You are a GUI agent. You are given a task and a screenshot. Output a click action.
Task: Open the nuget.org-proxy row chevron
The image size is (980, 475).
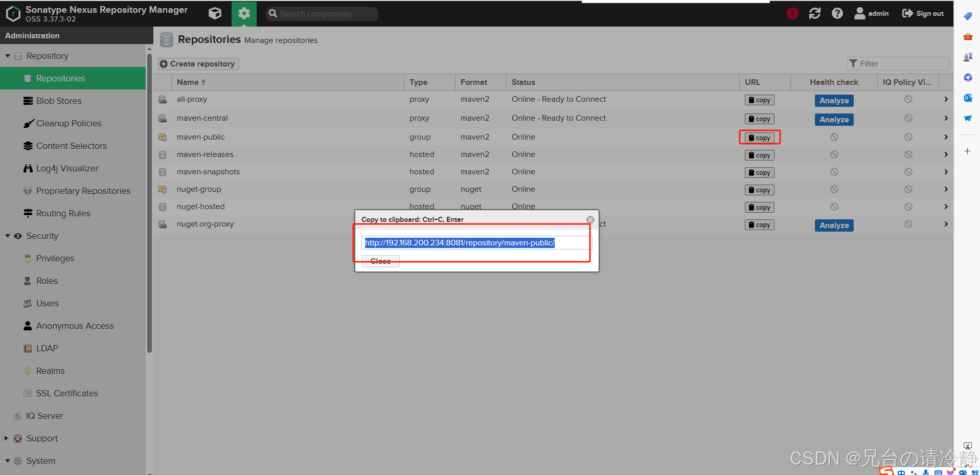coord(946,224)
